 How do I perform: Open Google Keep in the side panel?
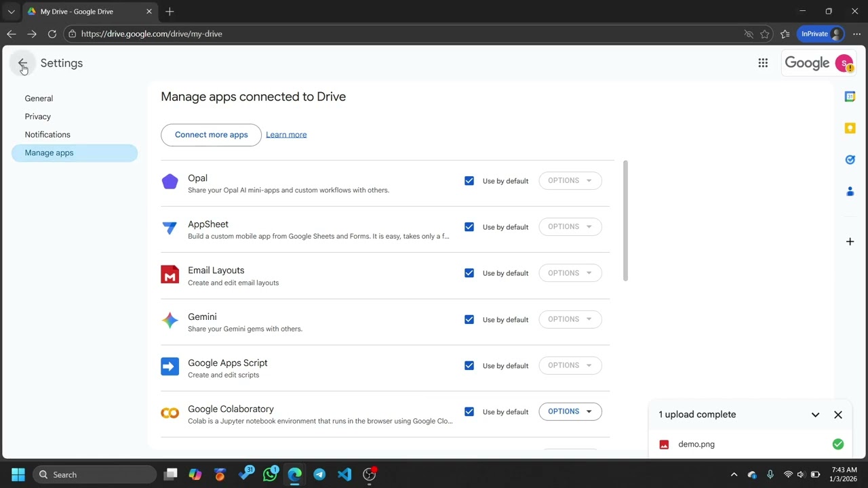[x=850, y=128]
